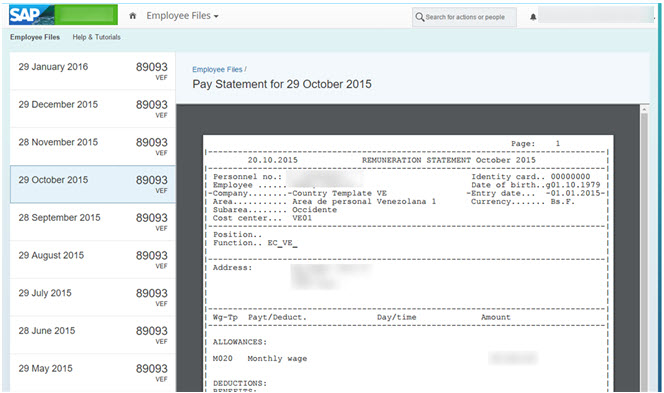This screenshot has height=393, width=664.
Task: Open the Employee Files dropdown menu
Action: [x=183, y=16]
